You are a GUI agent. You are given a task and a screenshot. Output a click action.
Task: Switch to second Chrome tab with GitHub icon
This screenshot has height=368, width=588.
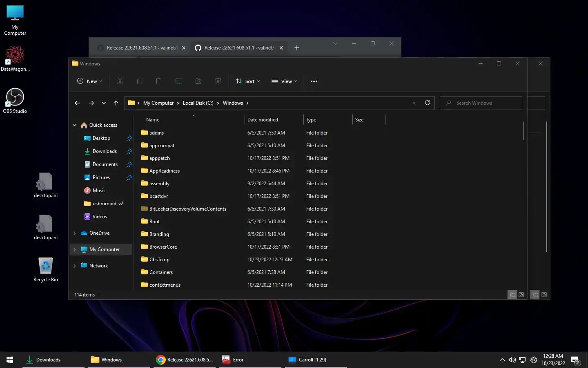click(239, 48)
